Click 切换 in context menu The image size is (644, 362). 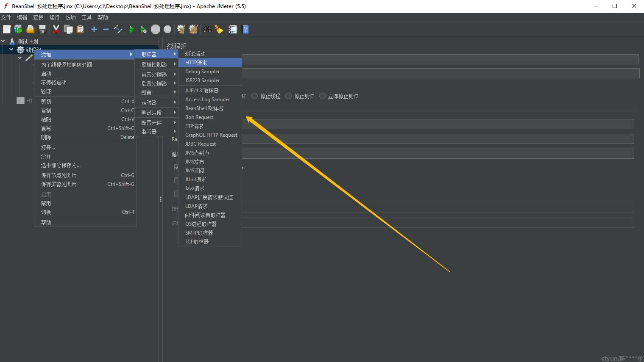coord(85,212)
